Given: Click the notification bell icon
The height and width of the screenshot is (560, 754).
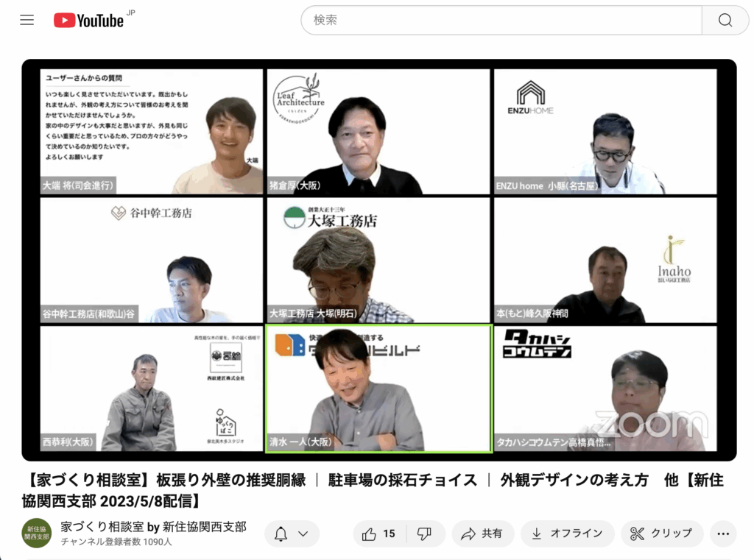Looking at the screenshot, I should 281,534.
